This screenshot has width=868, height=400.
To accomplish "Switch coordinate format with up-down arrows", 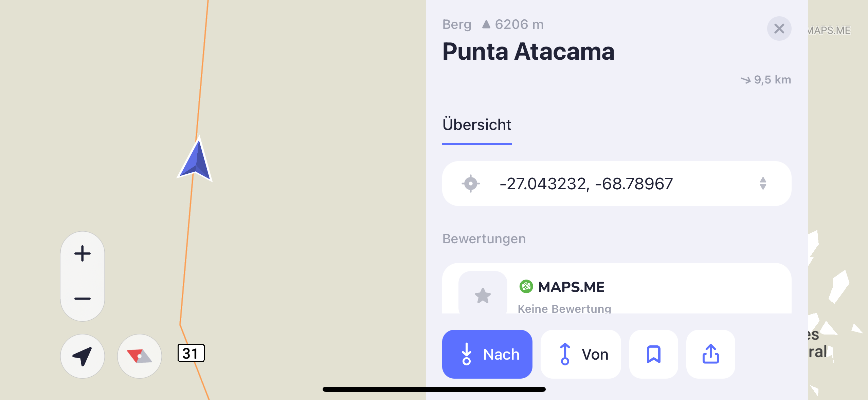I will (763, 184).
